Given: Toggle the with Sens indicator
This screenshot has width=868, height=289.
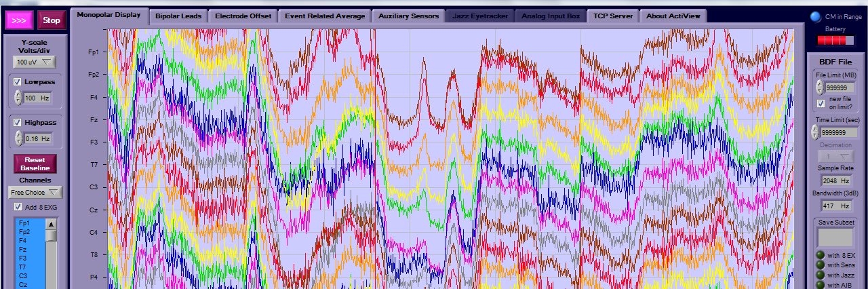Looking at the screenshot, I should [x=820, y=265].
